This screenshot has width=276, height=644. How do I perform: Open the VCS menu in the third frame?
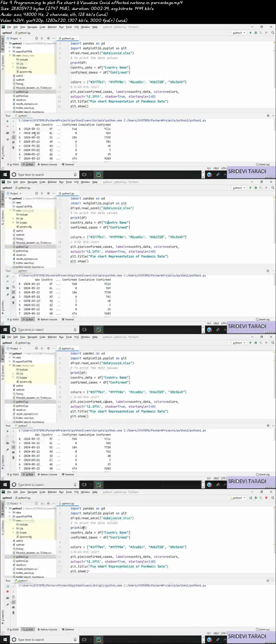76,337
